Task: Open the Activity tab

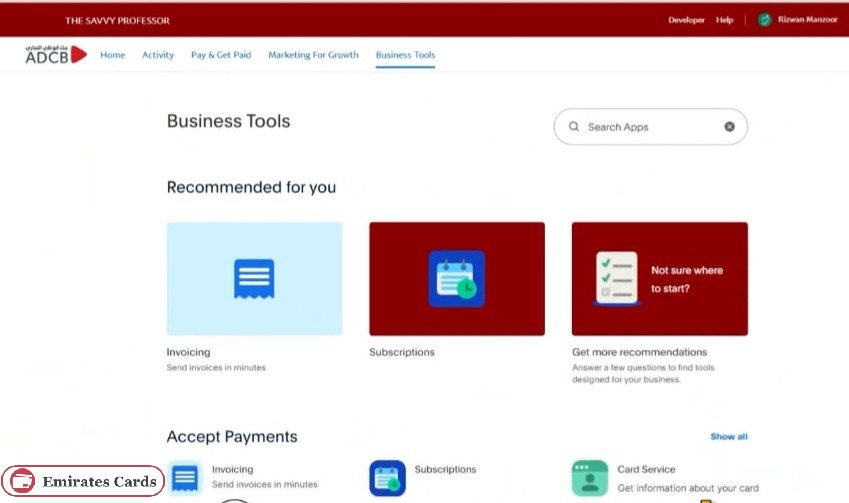Action: pos(158,55)
